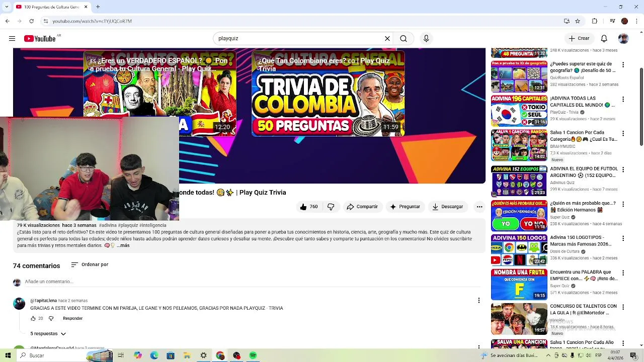Open the Ordenar por sort menu
Image resolution: width=644 pixels, height=362 pixels.
coord(90,264)
